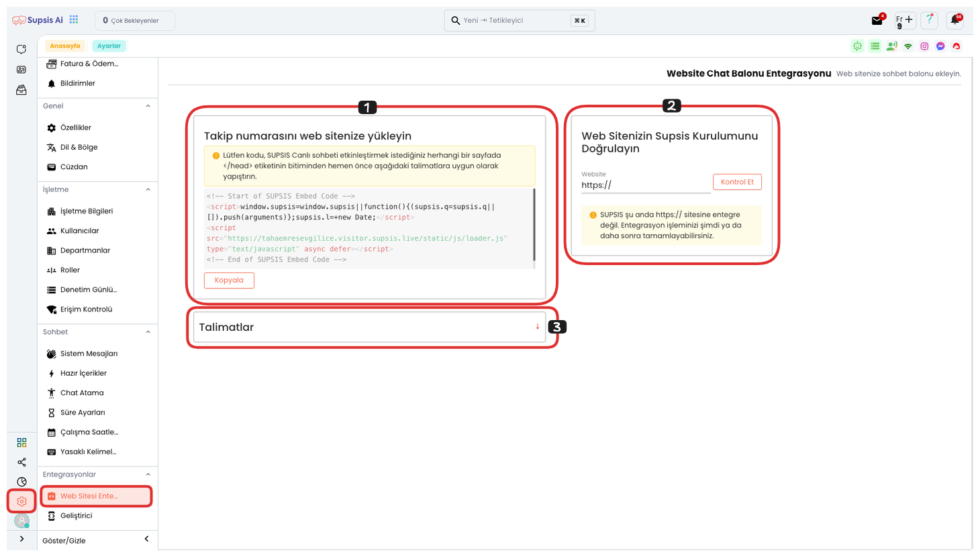
Task: Collapse the İşletme section
Action: 148,190
